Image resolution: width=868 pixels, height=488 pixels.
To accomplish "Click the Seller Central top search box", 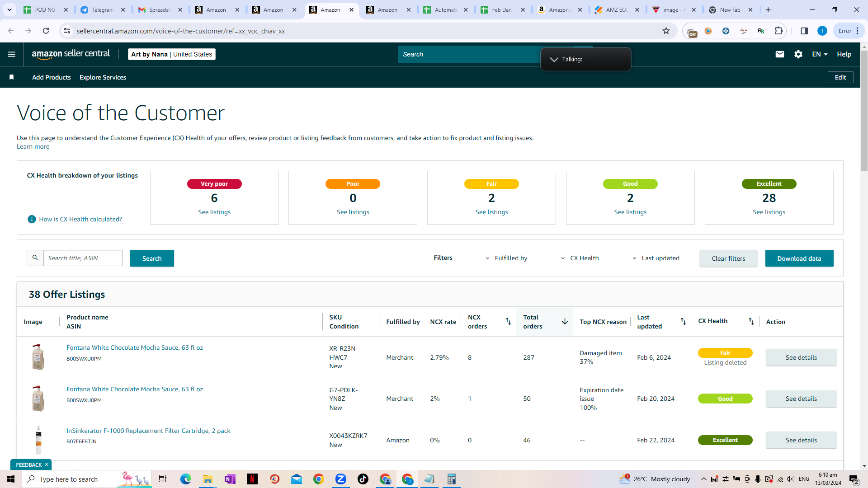I will [470, 54].
